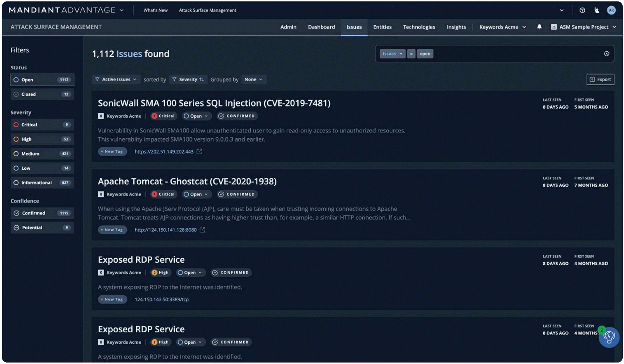Click the Keywords Acme K icon on Apache Tomcat issue

pyautogui.click(x=101, y=194)
